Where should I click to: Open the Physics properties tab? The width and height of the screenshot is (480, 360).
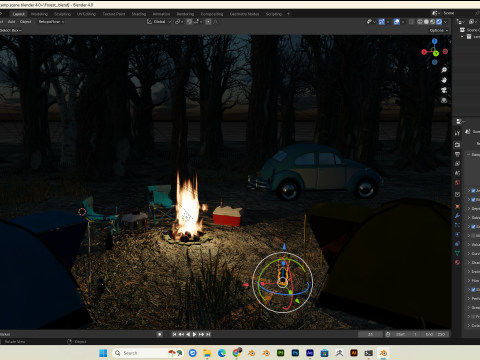pyautogui.click(x=457, y=234)
